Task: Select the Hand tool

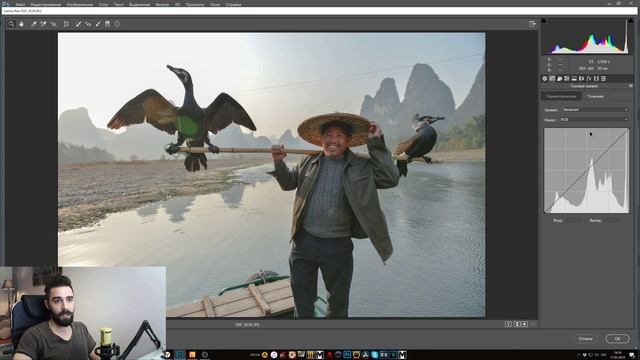Action: [21, 24]
